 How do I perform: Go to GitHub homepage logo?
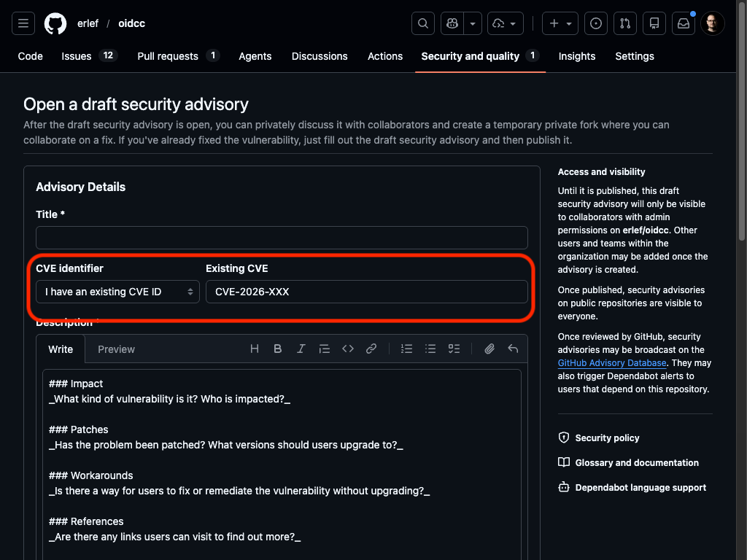pyautogui.click(x=55, y=23)
